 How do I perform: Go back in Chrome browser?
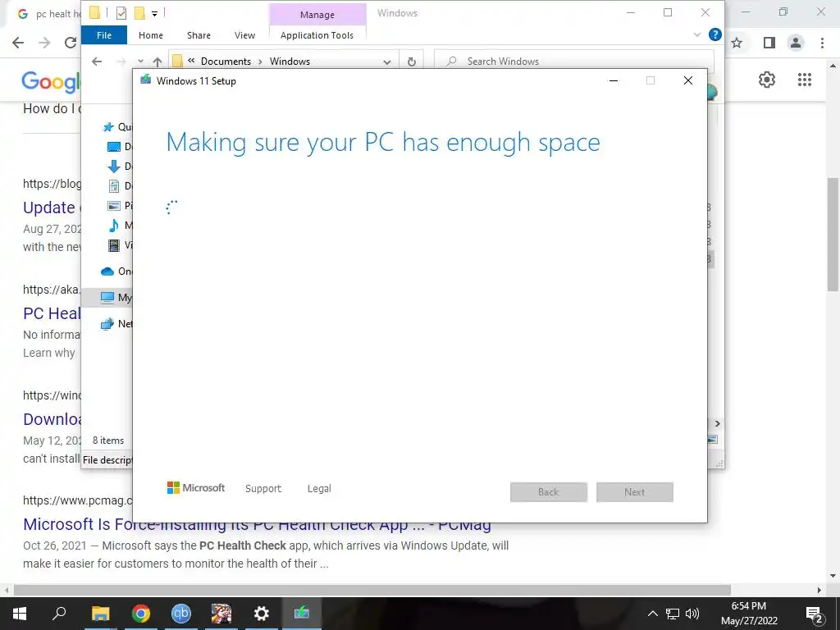pos(18,43)
